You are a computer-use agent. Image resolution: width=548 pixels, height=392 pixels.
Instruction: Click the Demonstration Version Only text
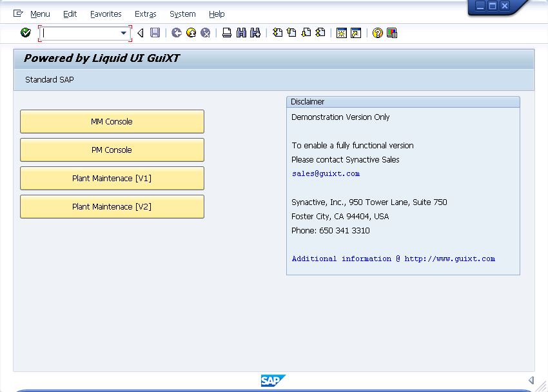point(340,117)
